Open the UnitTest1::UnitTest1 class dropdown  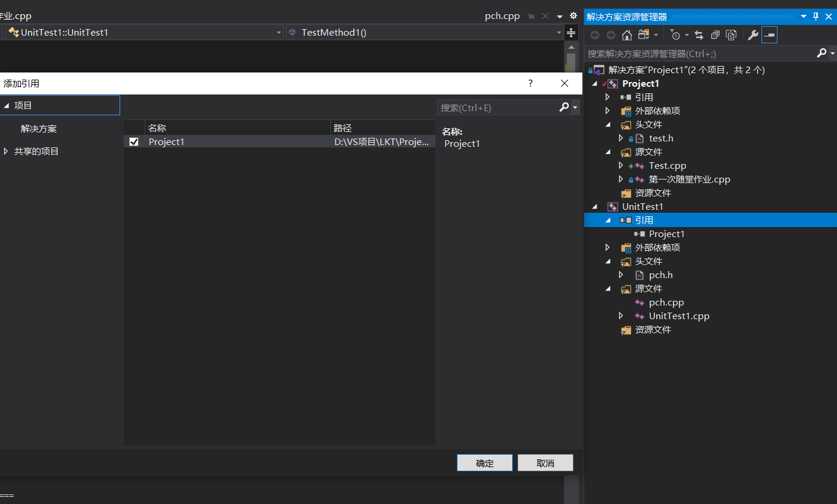click(278, 33)
